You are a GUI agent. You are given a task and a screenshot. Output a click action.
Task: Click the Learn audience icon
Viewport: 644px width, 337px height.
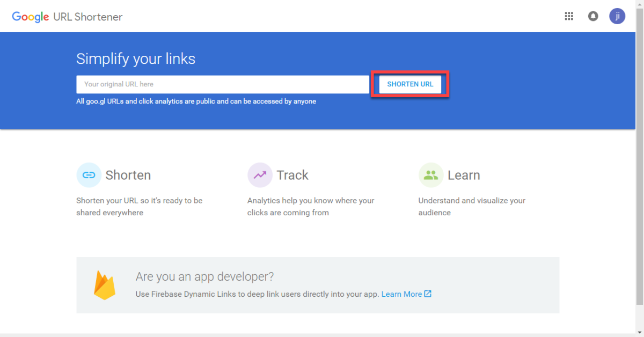coord(431,175)
